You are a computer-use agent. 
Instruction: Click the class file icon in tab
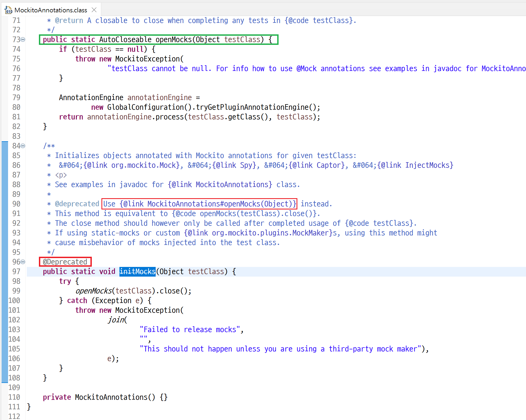(8, 10)
